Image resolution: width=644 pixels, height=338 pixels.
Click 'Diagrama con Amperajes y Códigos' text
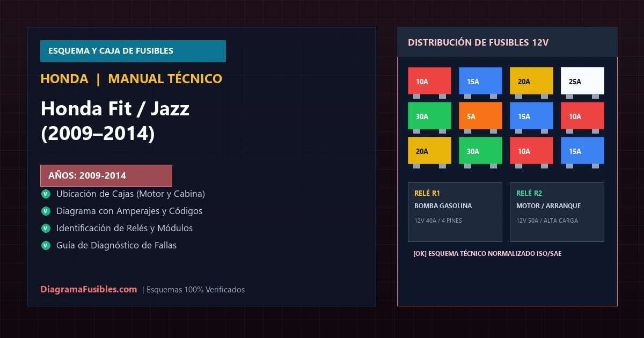coord(129,211)
